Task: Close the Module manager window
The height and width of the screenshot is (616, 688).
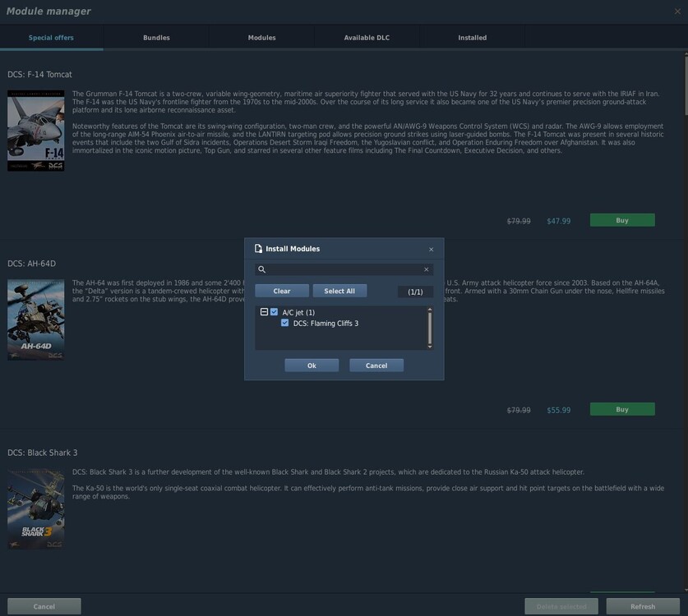Action: tap(677, 11)
